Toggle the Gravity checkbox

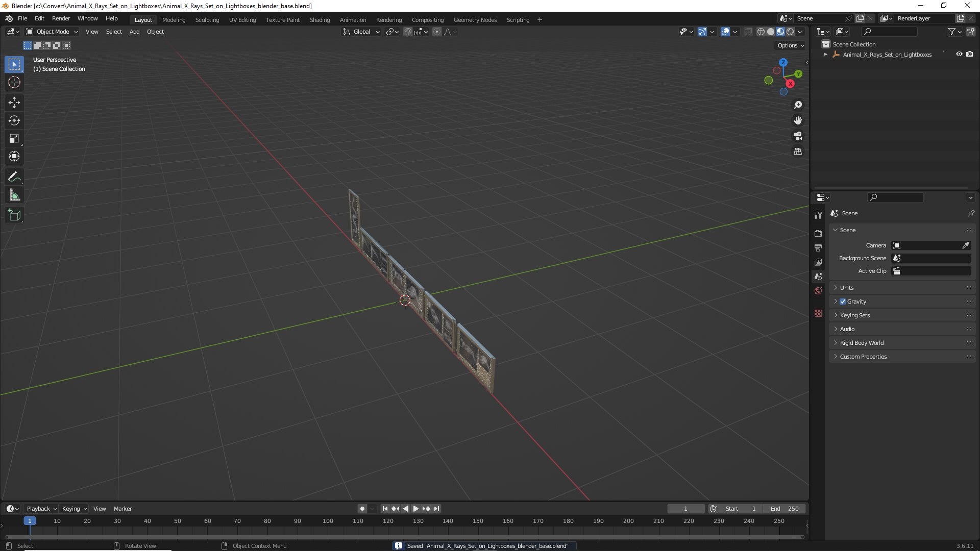point(843,302)
